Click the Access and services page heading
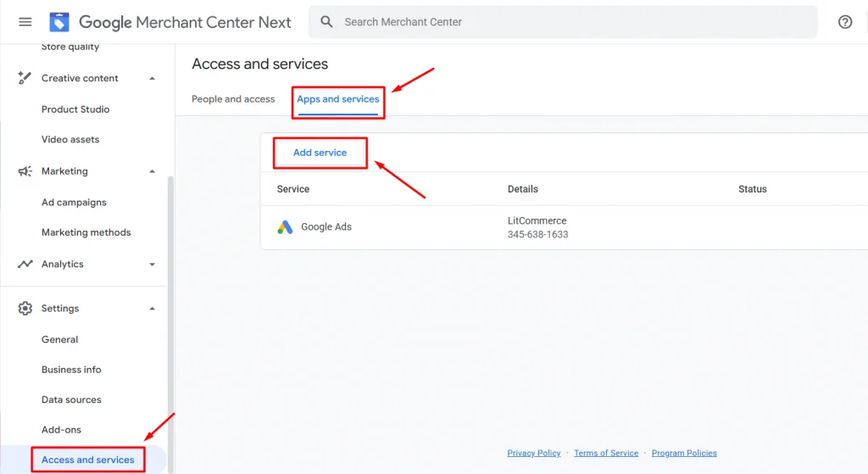This screenshot has height=474, width=868. click(259, 64)
